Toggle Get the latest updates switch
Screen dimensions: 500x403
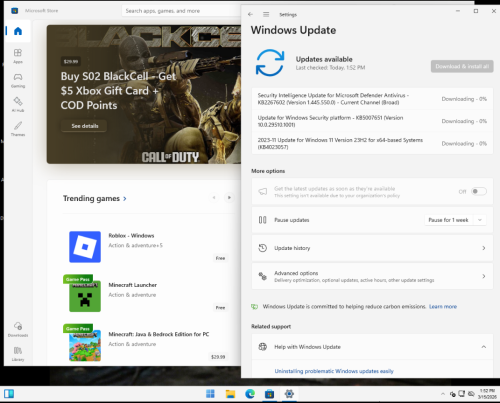tap(479, 191)
